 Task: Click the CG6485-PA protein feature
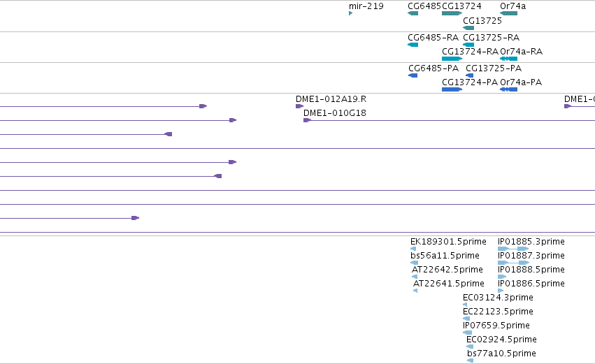(413, 75)
